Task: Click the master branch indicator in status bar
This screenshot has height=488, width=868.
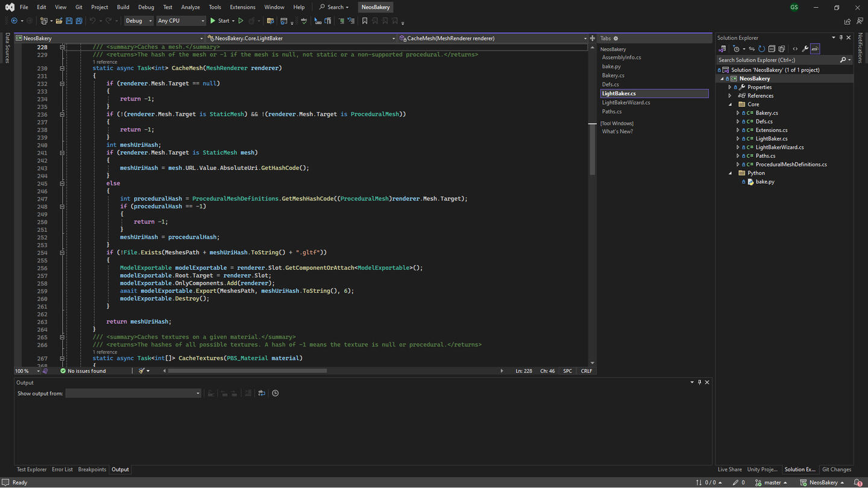Action: pyautogui.click(x=771, y=483)
